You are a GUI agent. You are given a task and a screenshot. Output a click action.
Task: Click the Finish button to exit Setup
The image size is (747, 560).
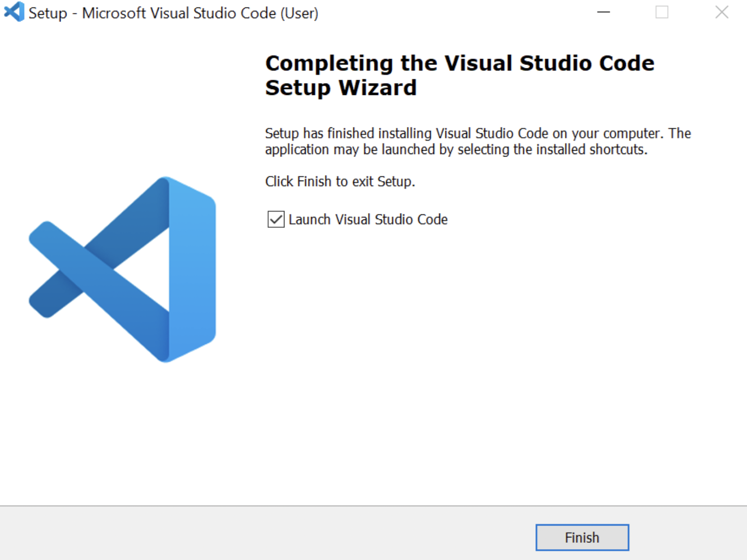582,537
